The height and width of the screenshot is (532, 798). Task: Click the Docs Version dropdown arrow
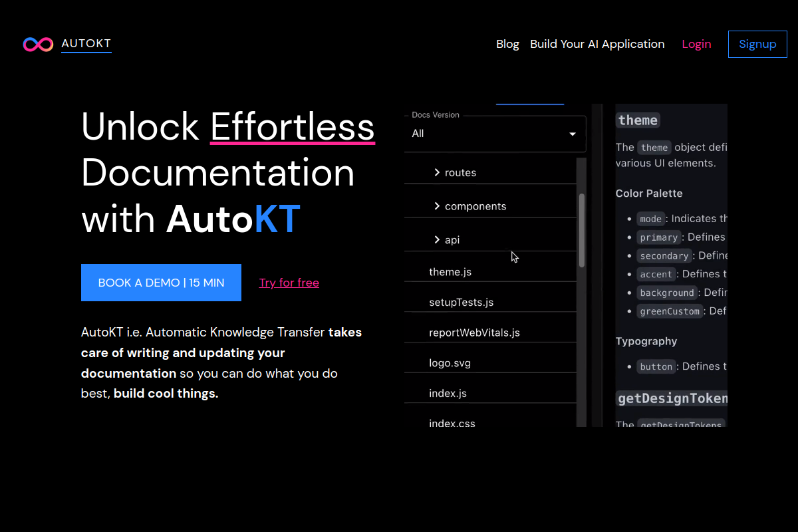point(573,134)
